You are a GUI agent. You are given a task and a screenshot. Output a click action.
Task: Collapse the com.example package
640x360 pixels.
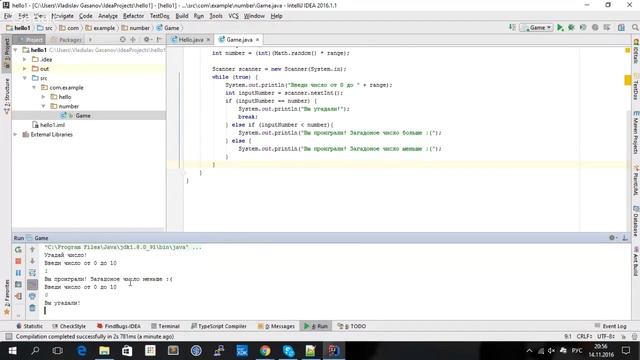pyautogui.click(x=34, y=87)
